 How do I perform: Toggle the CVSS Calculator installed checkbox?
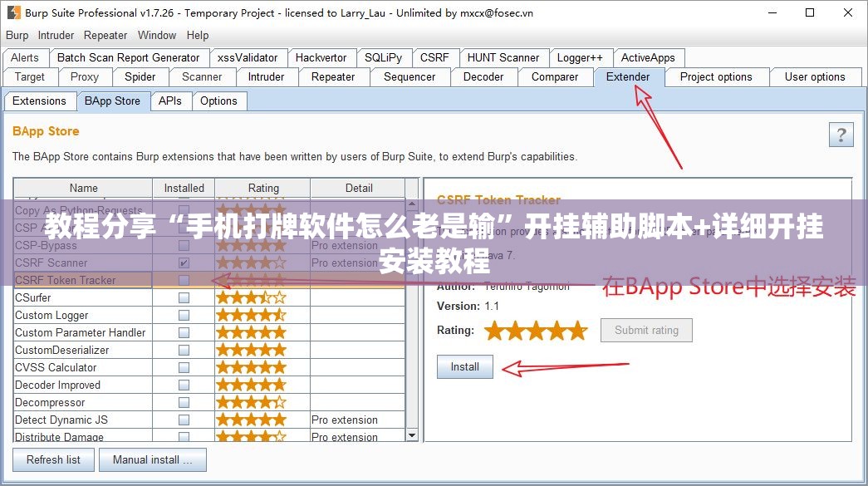[x=184, y=367]
